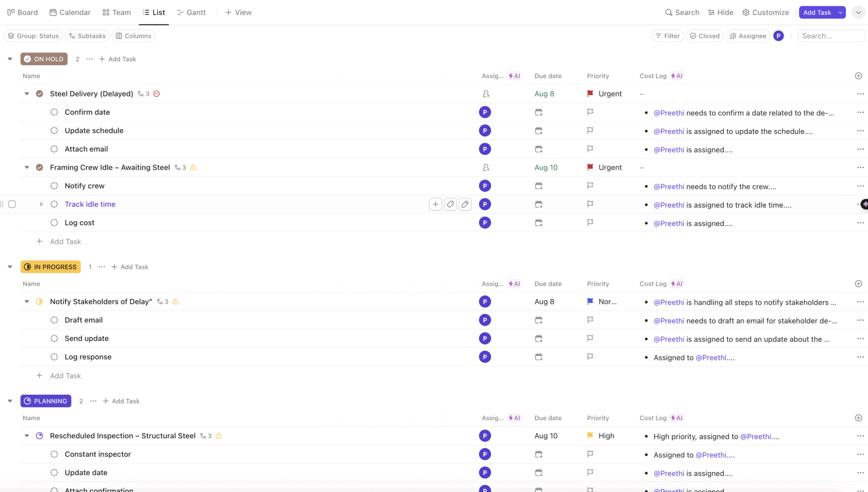This screenshot has width=868, height=492.
Task: Collapse Notify Stakeholders of Delay subtasks
Action: click(x=27, y=302)
